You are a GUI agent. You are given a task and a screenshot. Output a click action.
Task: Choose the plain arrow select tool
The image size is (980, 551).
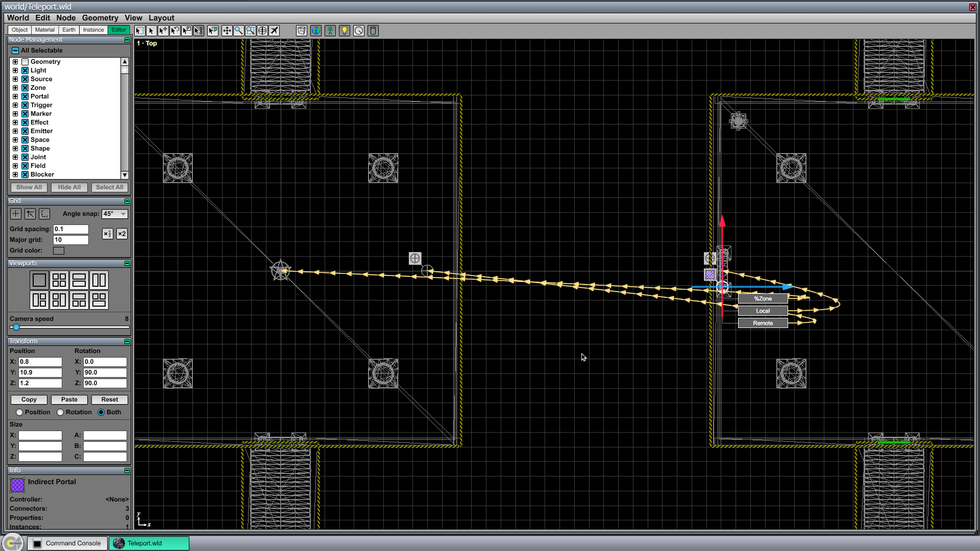(151, 31)
